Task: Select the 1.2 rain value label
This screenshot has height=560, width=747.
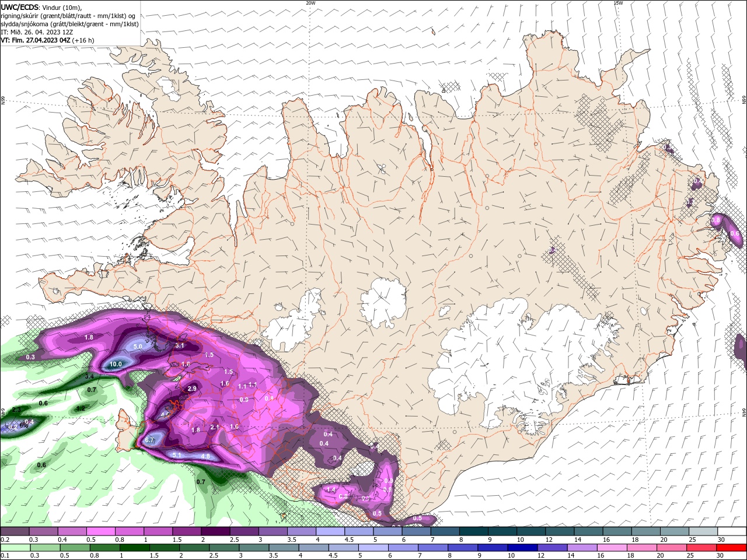Action: 81,408
